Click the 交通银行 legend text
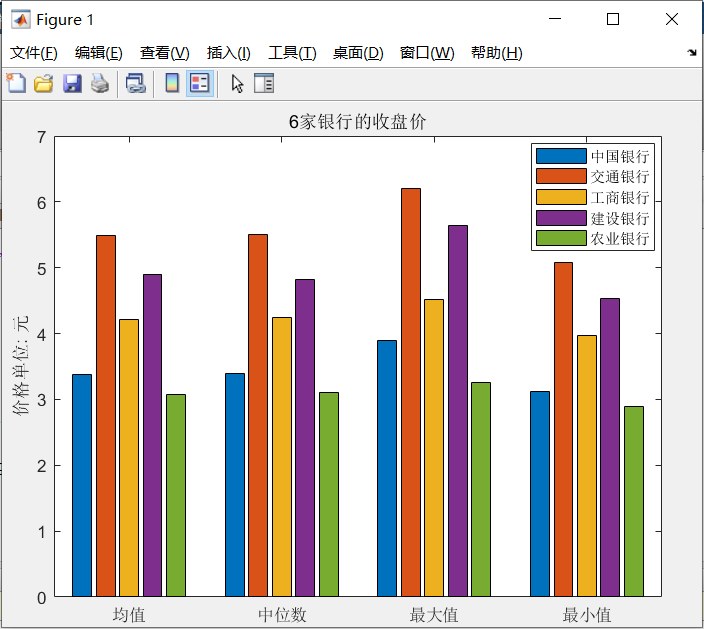Screen dimensions: 704x629 [x=620, y=176]
